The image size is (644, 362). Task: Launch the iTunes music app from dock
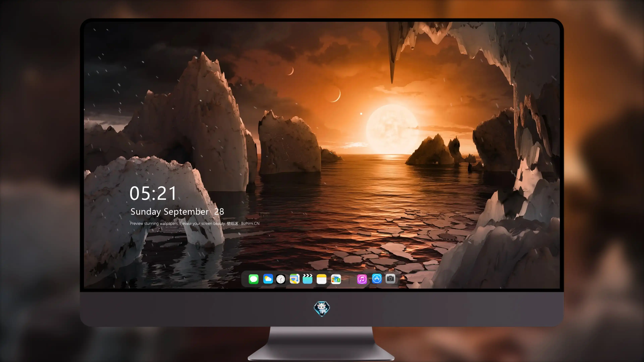point(362,279)
